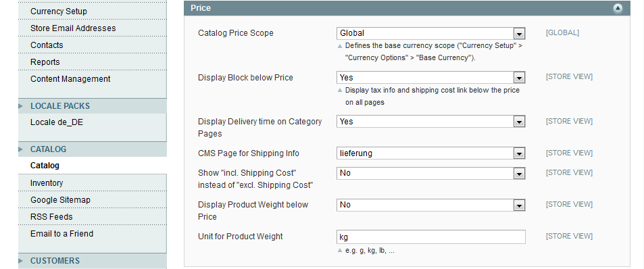Viewport: 644px width, 269px height.
Task: Collapse the Price section with arrow icon
Action: point(617,8)
